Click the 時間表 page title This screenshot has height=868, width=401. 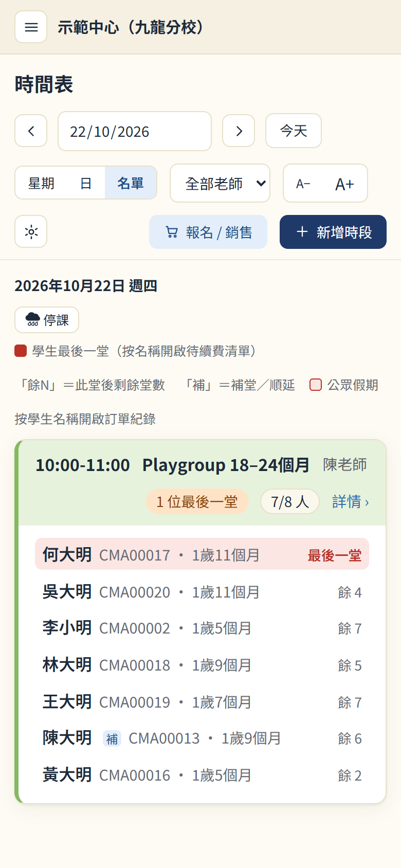tap(44, 84)
